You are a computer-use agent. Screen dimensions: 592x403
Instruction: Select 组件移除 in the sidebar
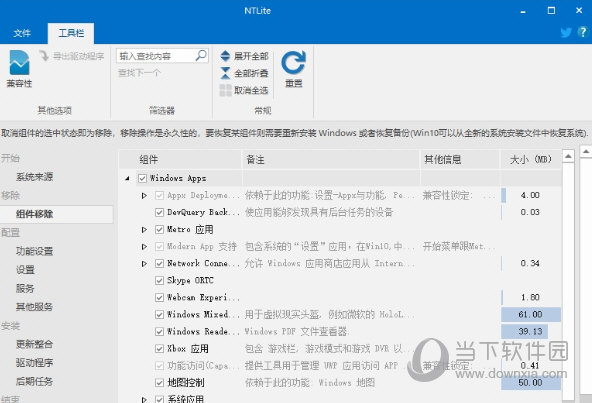[57, 214]
